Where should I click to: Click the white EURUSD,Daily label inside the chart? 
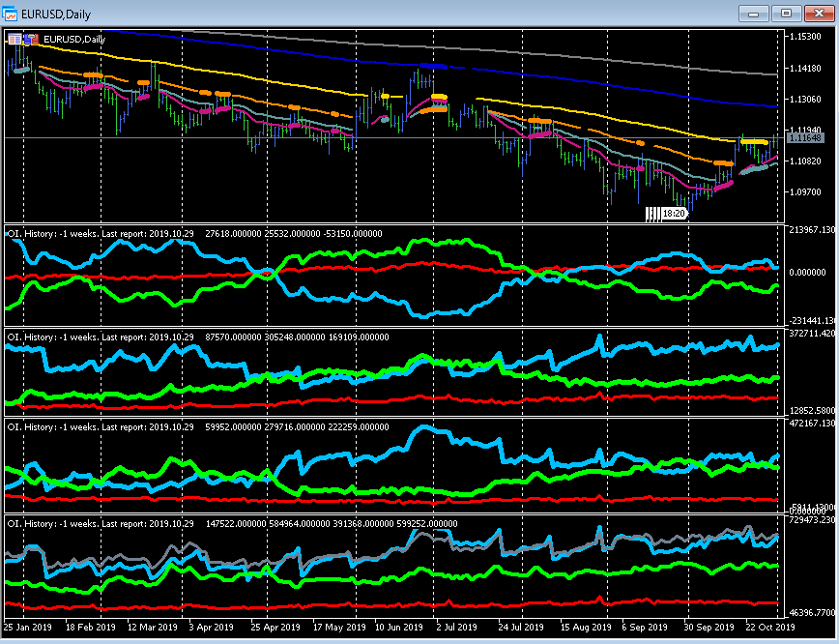click(x=74, y=39)
